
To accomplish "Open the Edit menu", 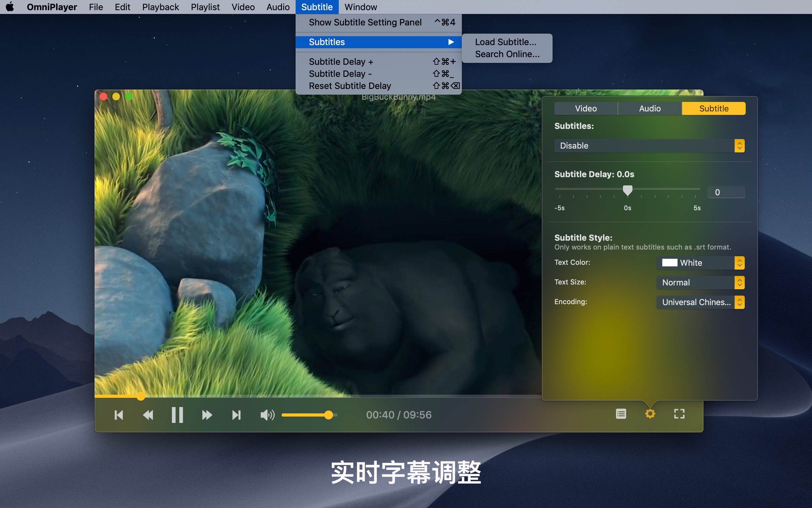I will 122,7.
